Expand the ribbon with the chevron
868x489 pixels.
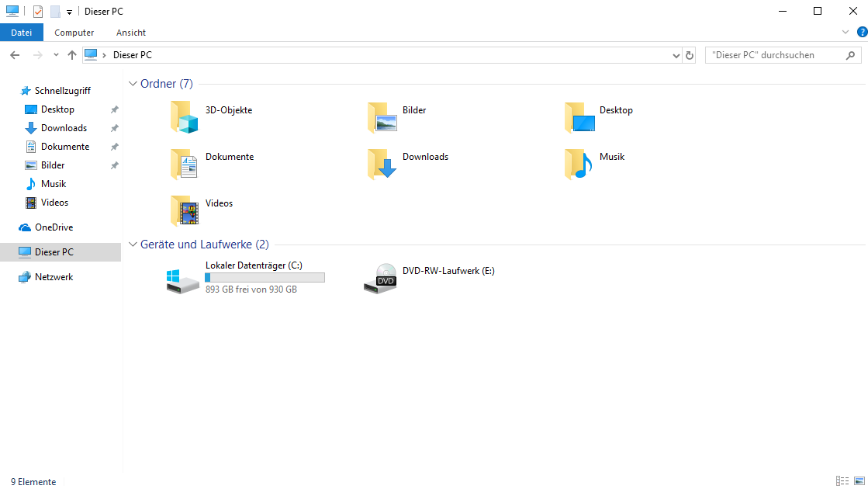846,32
